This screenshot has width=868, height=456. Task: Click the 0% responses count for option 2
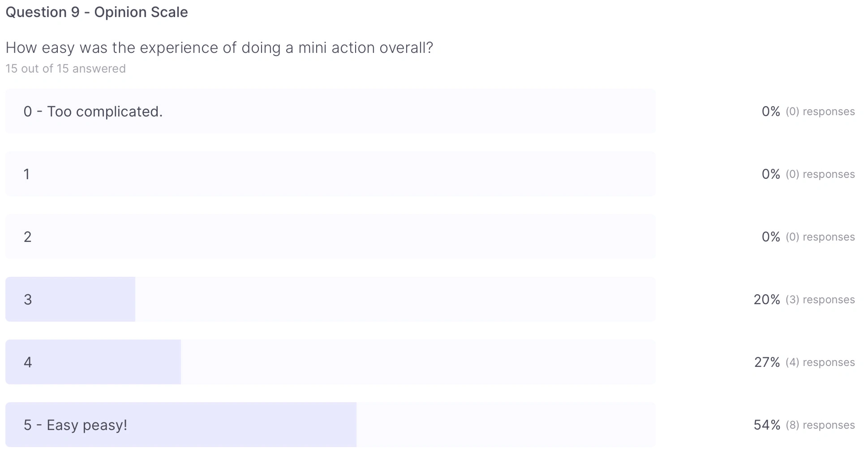click(808, 237)
